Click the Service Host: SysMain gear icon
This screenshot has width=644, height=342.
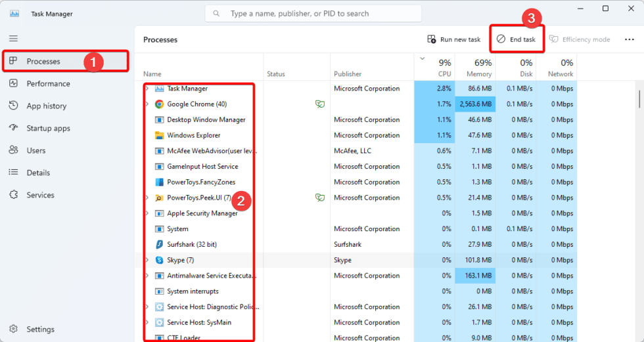click(159, 322)
